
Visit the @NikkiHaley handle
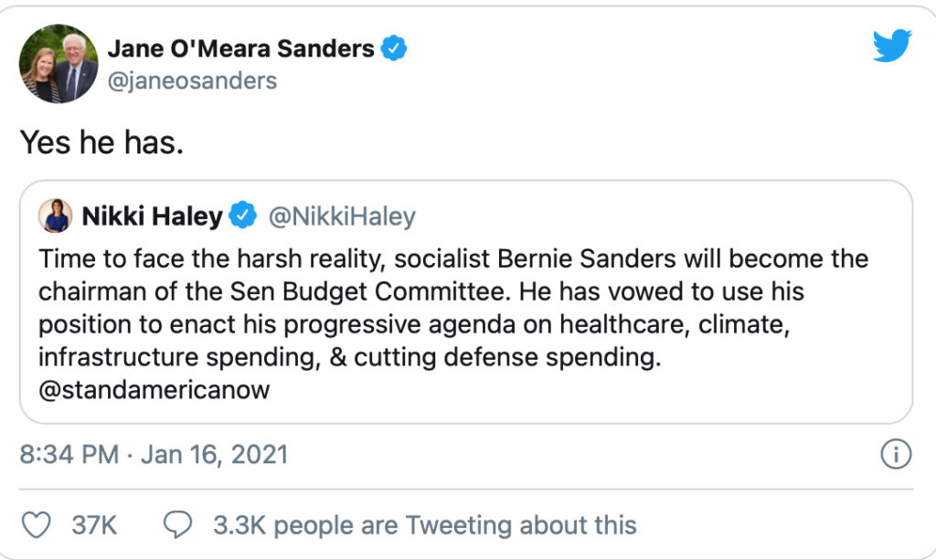[341, 217]
